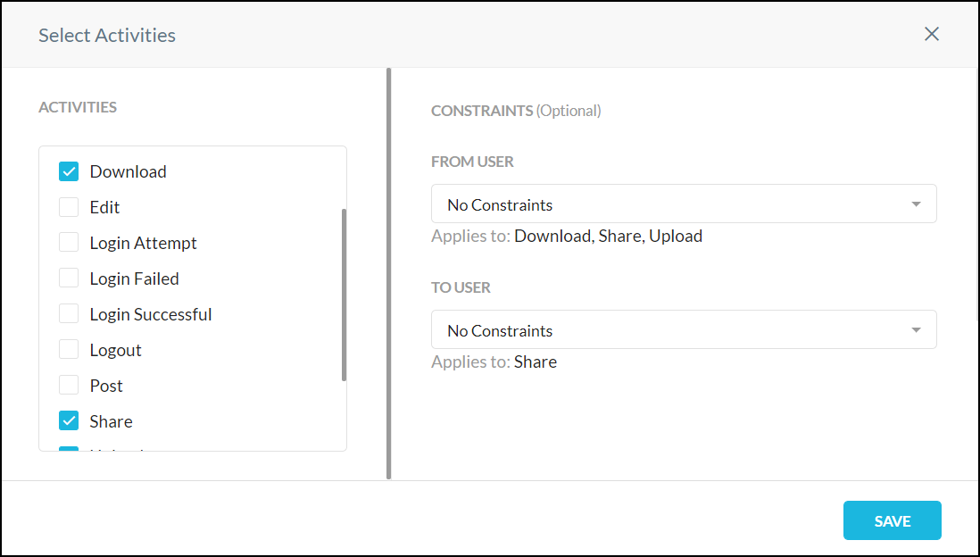Viewport: 980px width, 557px height.
Task: Check the Post activity
Action: coord(69,385)
